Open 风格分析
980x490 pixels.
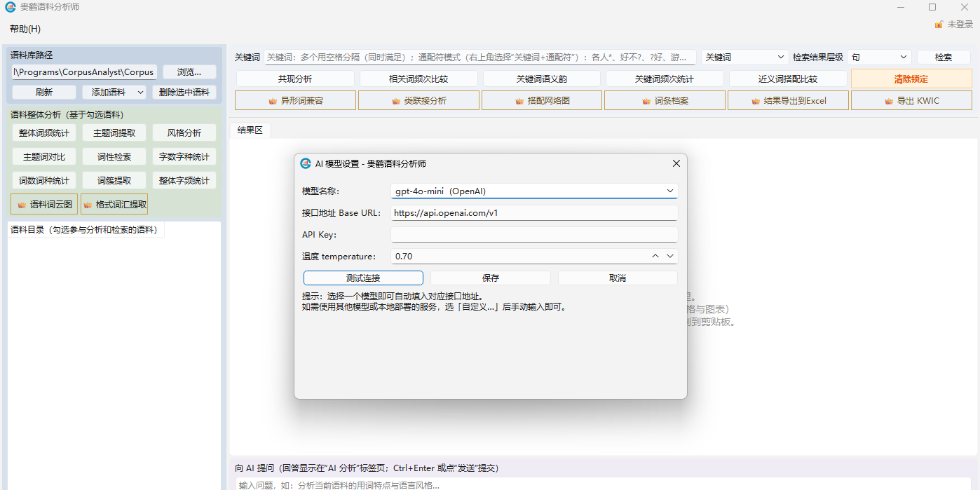coord(184,132)
